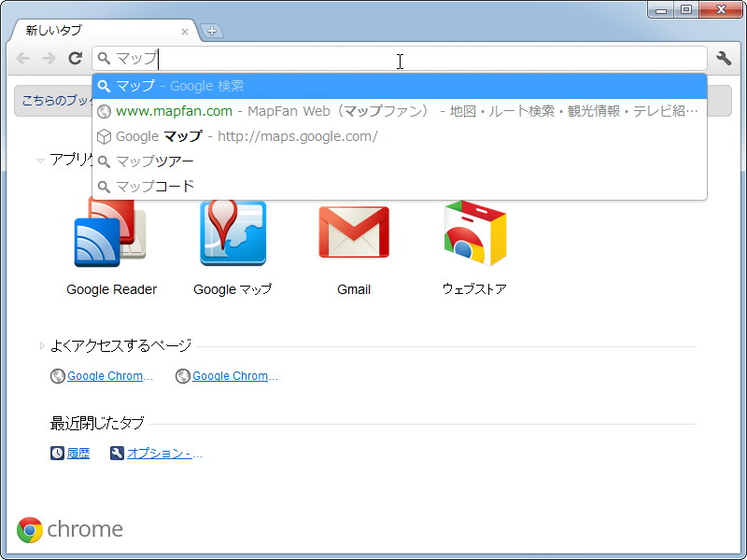
Task: Reload the current page
Action: pyautogui.click(x=76, y=58)
